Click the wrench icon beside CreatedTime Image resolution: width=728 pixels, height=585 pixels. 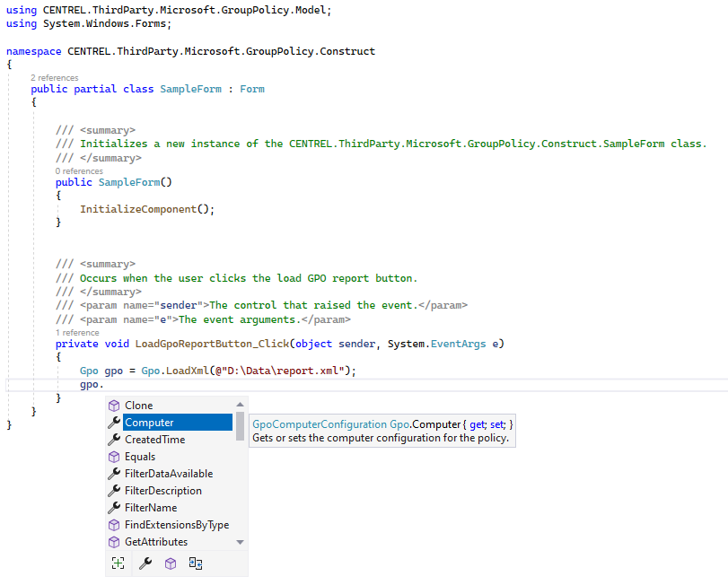coord(114,440)
